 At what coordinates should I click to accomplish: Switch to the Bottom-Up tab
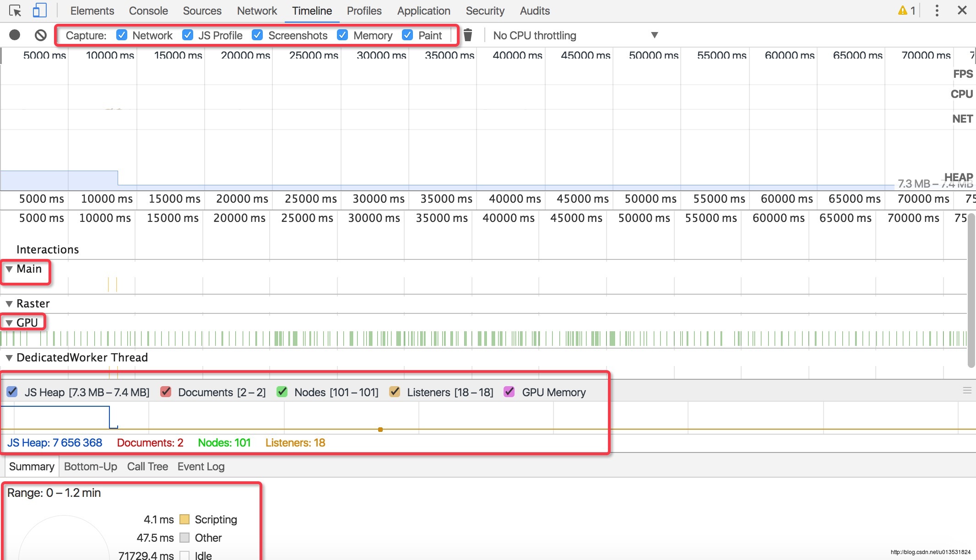click(x=91, y=466)
